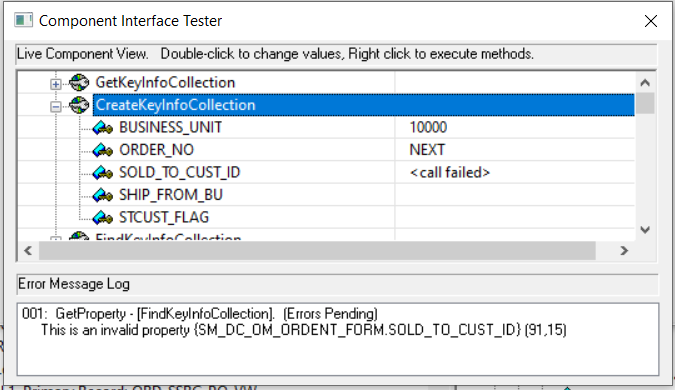
Task: Select the SOLD_TO_CUST_ID property
Action: point(180,173)
